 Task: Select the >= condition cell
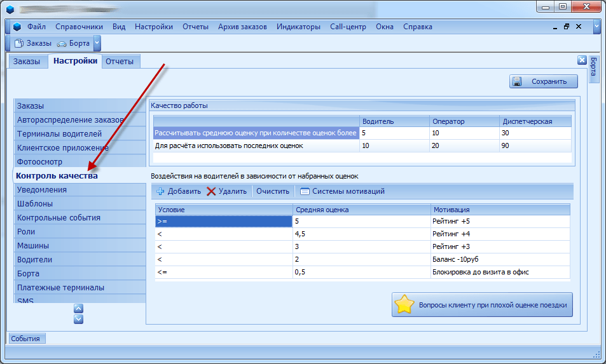[x=224, y=221]
